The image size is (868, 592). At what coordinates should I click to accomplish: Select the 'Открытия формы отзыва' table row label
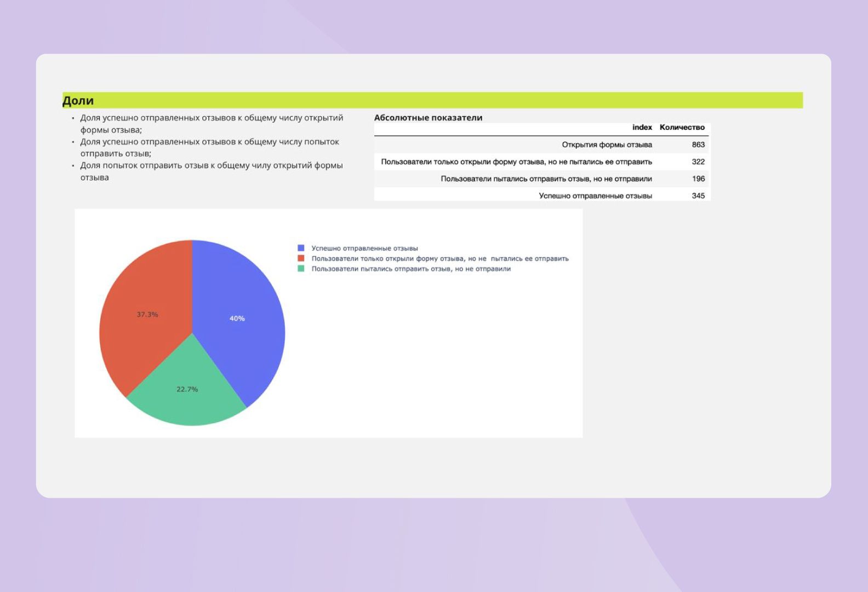(x=607, y=145)
